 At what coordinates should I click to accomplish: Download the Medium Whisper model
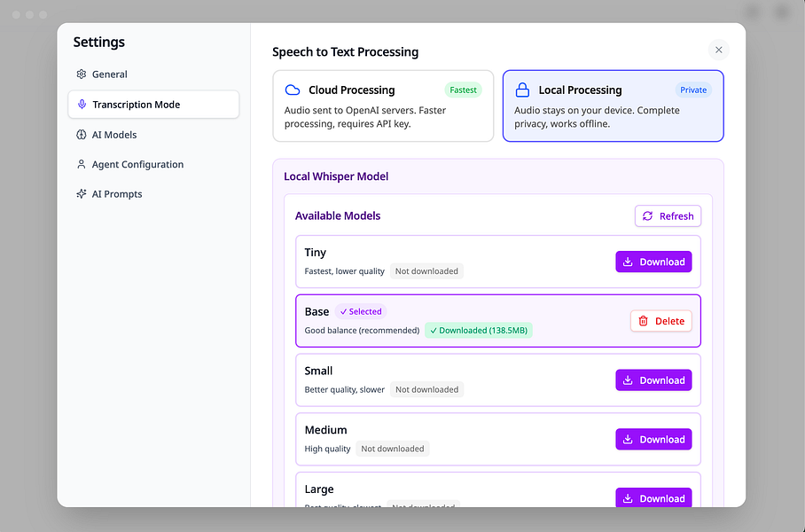click(653, 439)
